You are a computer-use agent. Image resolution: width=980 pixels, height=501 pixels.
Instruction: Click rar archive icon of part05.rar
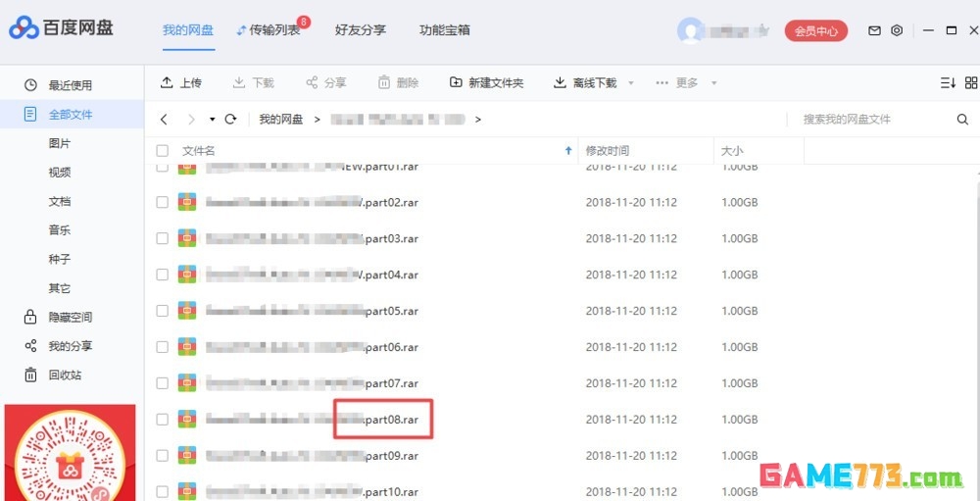187,310
